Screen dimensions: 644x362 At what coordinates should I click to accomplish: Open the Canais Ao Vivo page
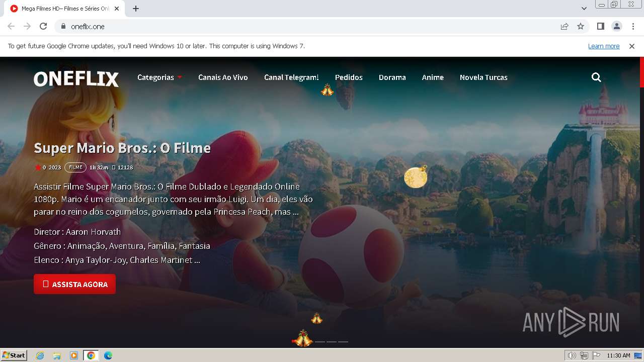click(223, 77)
